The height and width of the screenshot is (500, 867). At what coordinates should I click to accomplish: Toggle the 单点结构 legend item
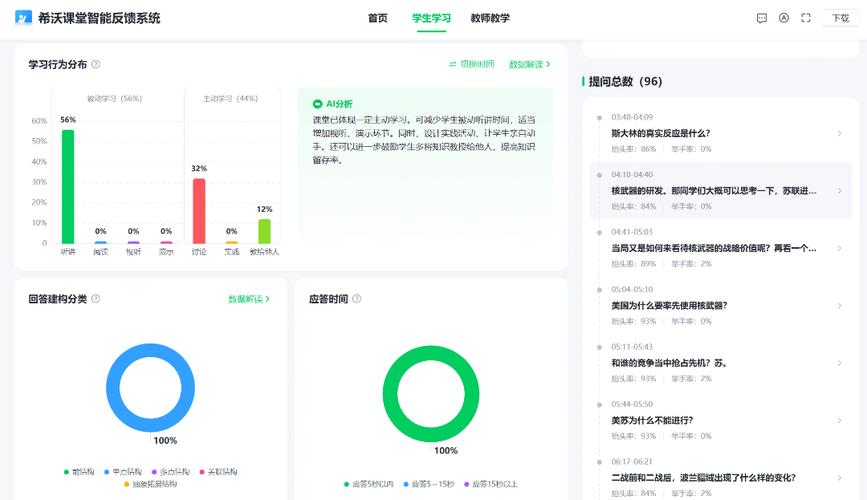[123, 472]
